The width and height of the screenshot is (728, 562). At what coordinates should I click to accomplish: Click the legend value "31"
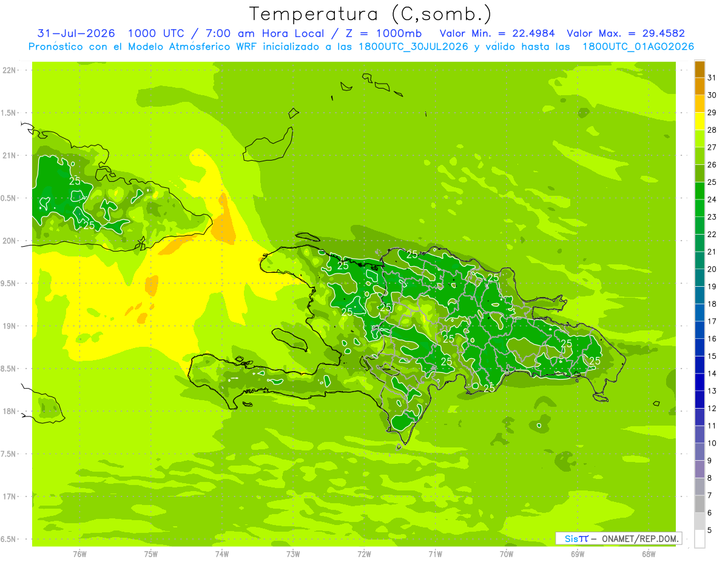pyautogui.click(x=712, y=78)
